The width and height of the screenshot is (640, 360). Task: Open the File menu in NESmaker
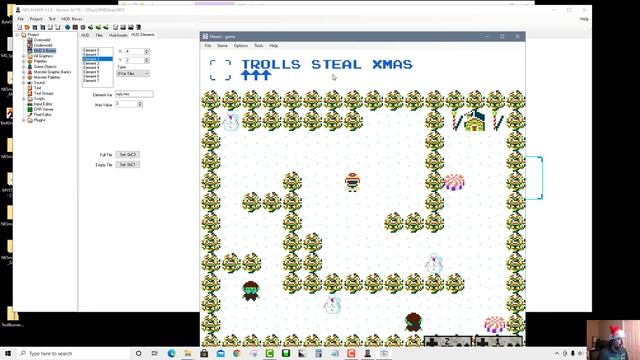coord(20,19)
